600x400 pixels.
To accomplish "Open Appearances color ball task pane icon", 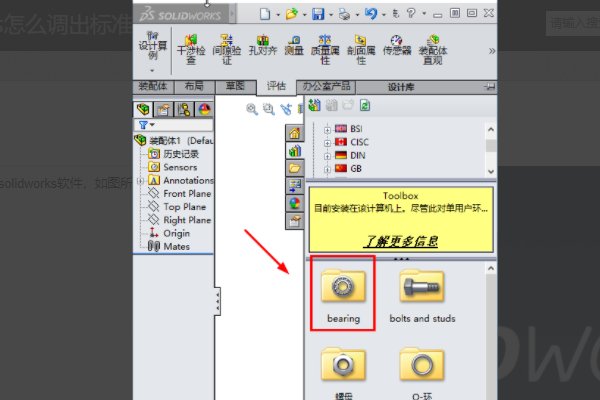I will [295, 203].
